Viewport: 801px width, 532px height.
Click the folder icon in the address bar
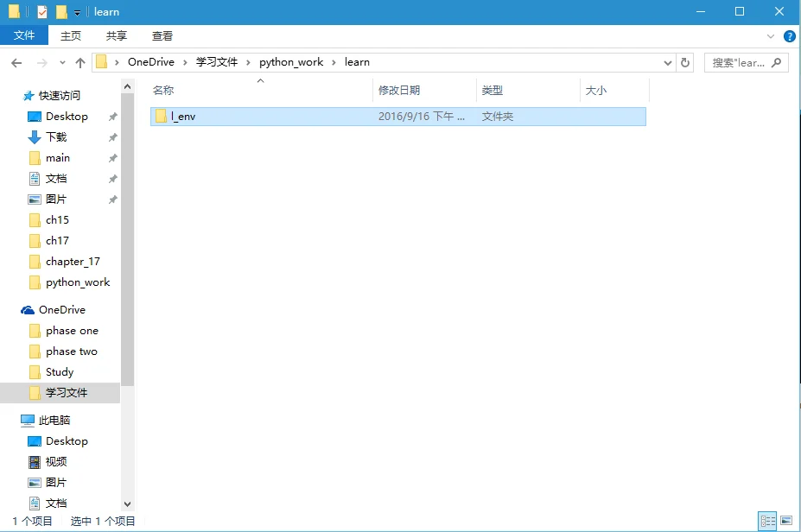pos(102,62)
